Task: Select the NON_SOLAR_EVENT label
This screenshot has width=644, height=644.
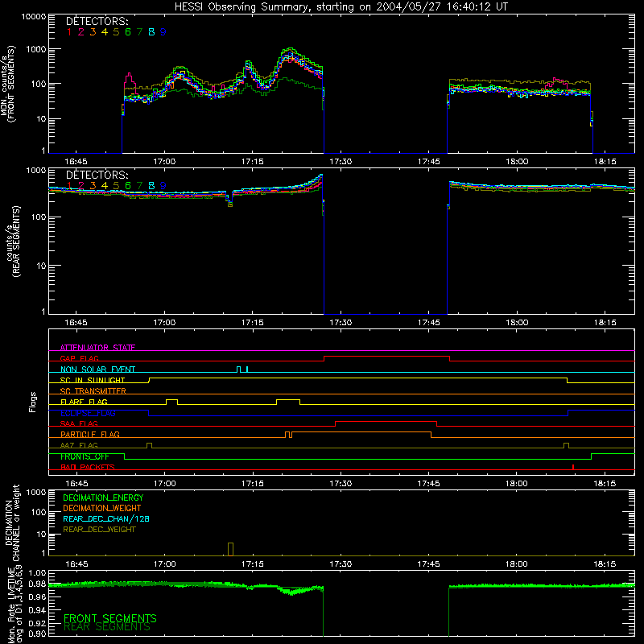Action: click(97, 369)
